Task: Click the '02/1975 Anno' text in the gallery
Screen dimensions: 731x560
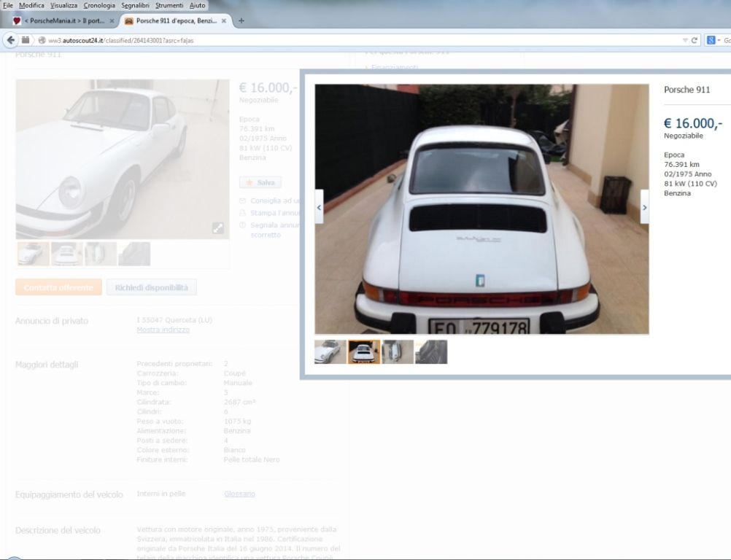Action: click(688, 174)
